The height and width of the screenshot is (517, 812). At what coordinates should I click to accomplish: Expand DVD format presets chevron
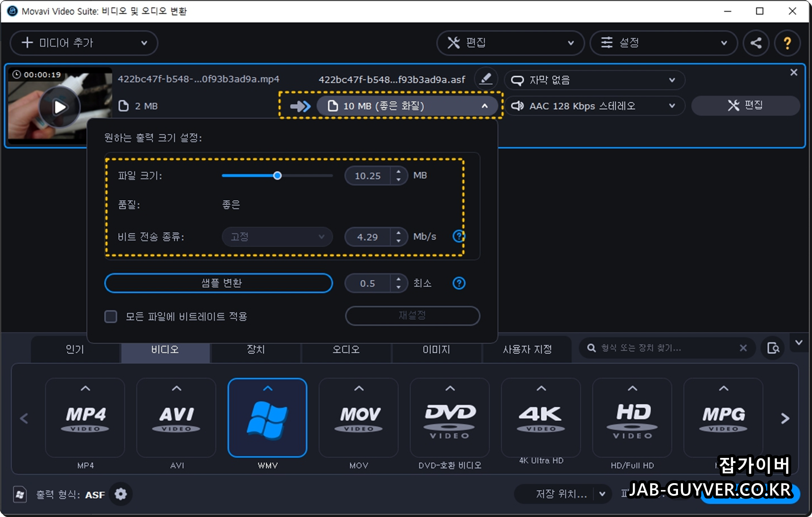click(450, 388)
